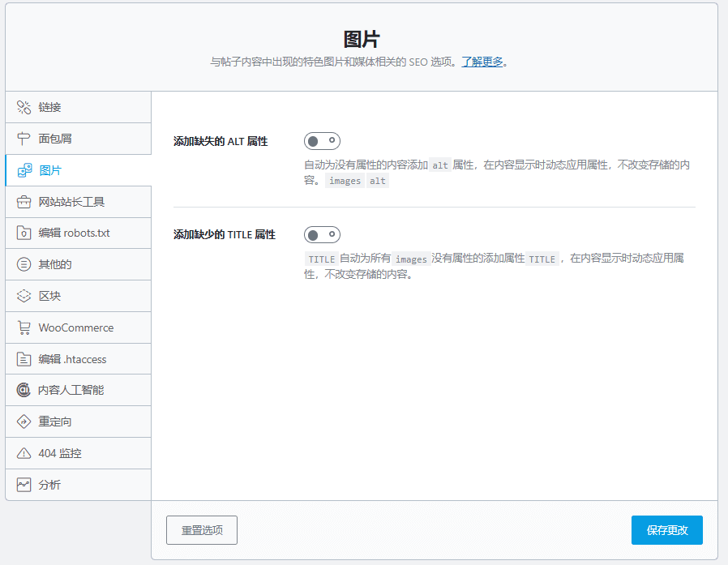Click the 添加缺失的 ALT 属性 label
Screen dimensions: 728x565
(x=221, y=141)
